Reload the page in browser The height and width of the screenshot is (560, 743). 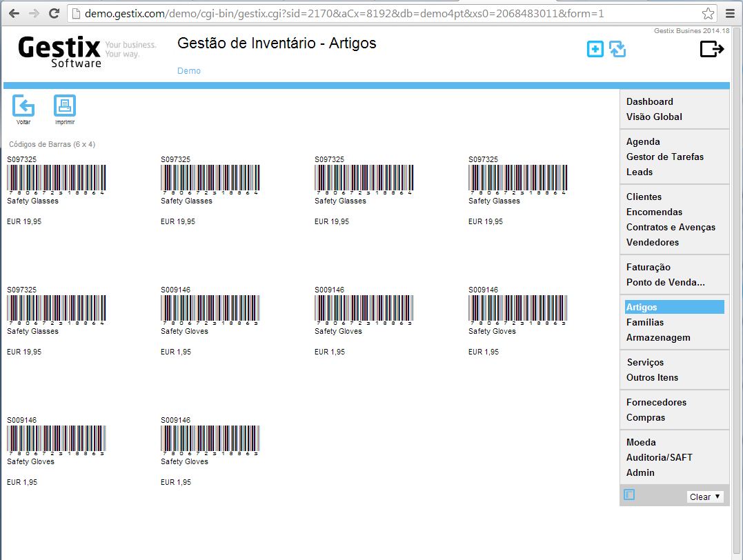(54, 13)
